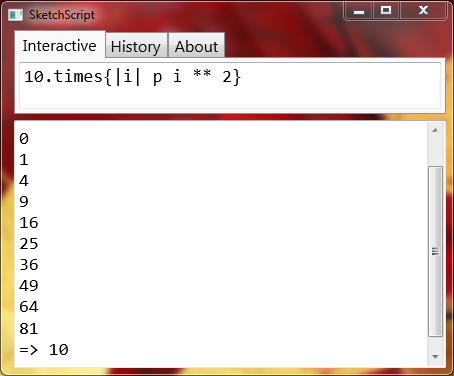The image size is (454, 376).
Task: Open the History tab
Action: 136,46
